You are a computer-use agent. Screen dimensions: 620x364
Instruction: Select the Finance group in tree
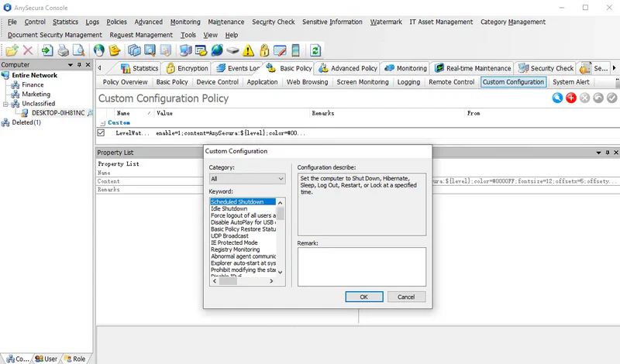tap(33, 84)
